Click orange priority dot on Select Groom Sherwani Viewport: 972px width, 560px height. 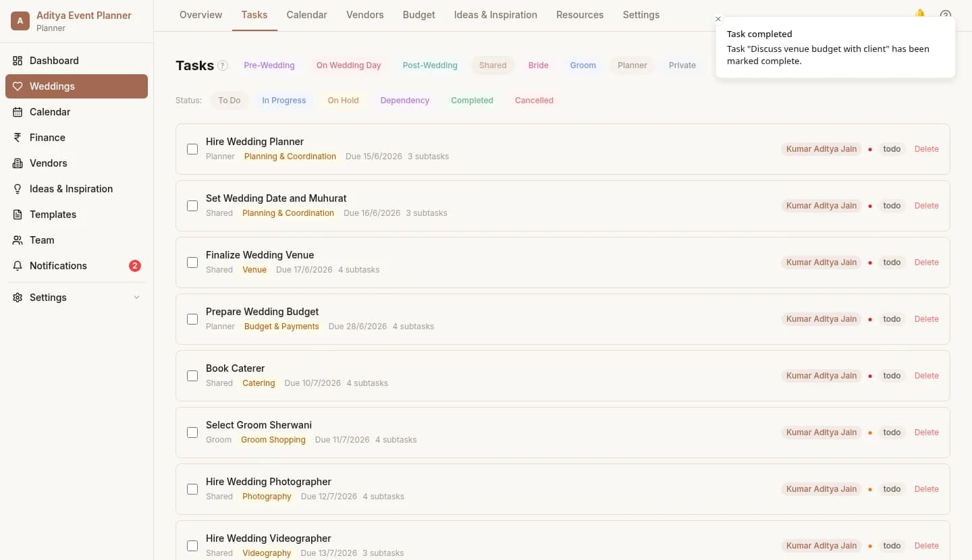(x=870, y=432)
